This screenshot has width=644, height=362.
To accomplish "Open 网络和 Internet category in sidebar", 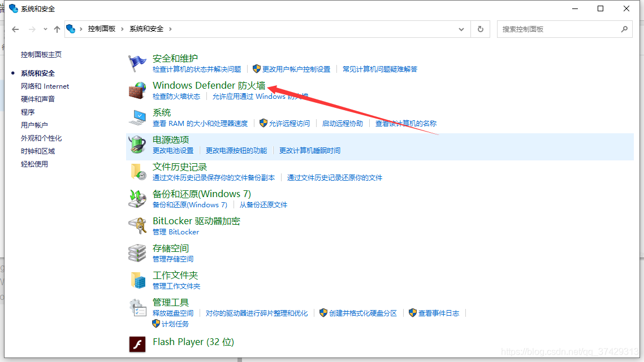I will [45, 86].
